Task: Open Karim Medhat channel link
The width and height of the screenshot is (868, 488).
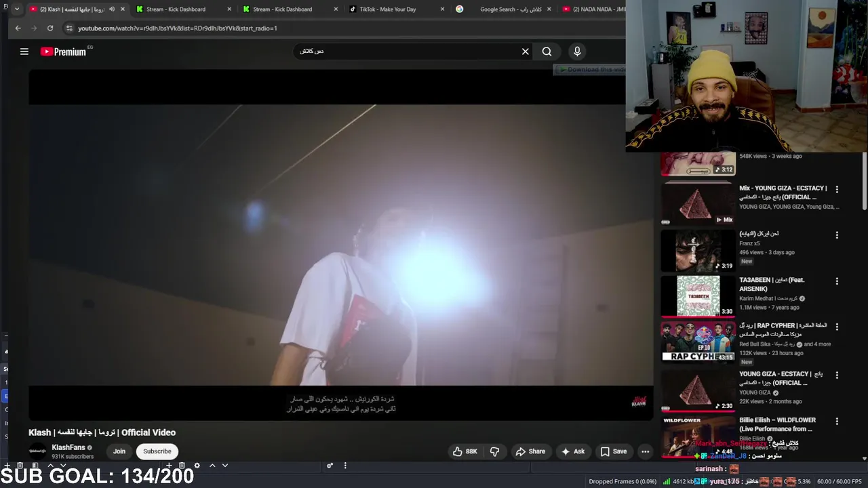Action: click(768, 299)
